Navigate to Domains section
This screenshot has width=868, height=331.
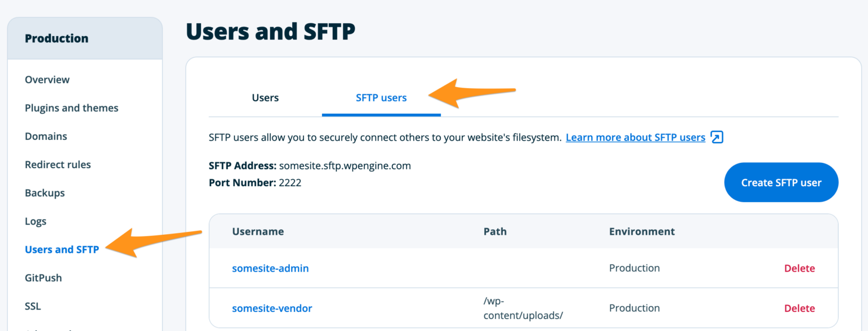(x=46, y=136)
